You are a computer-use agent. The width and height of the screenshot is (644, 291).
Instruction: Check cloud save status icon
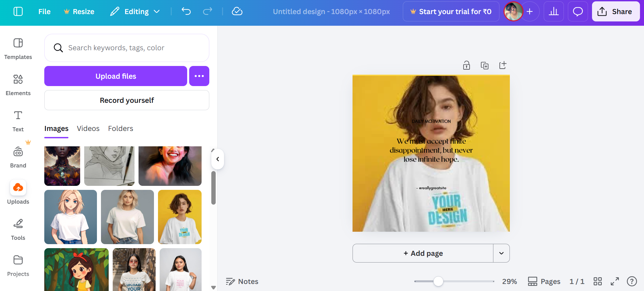click(237, 11)
